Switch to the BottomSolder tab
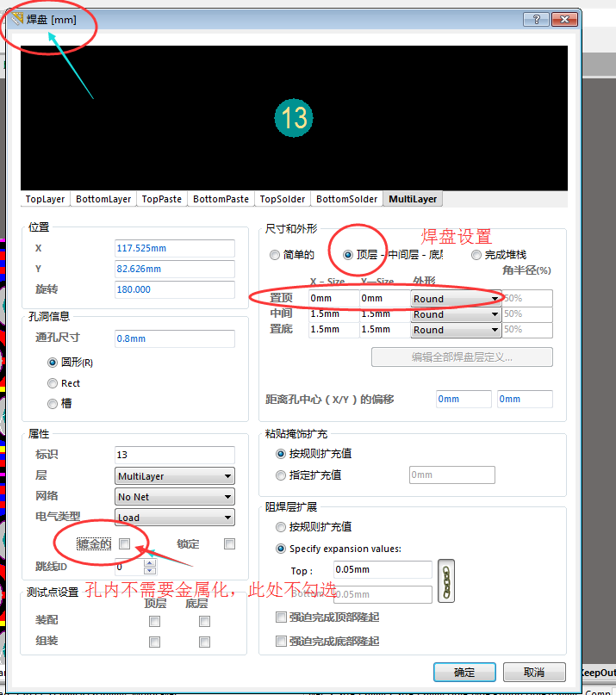This screenshot has height=695, width=616. point(346,199)
